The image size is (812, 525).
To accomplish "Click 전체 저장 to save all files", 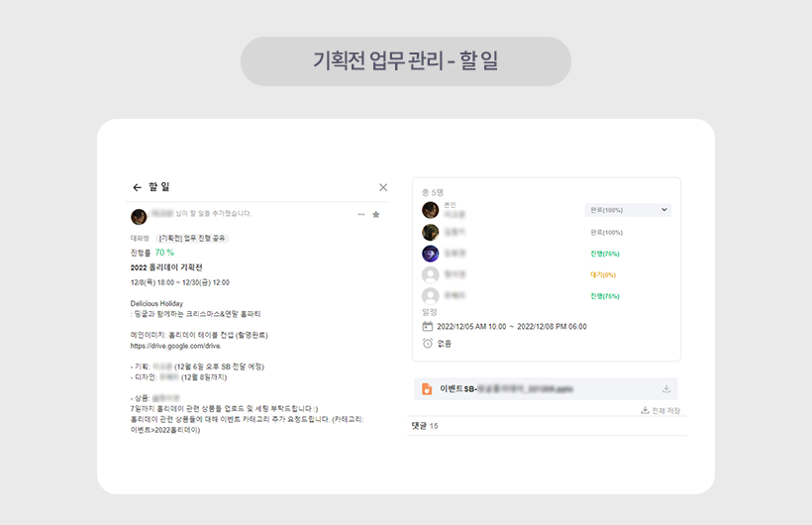I will 660,410.
